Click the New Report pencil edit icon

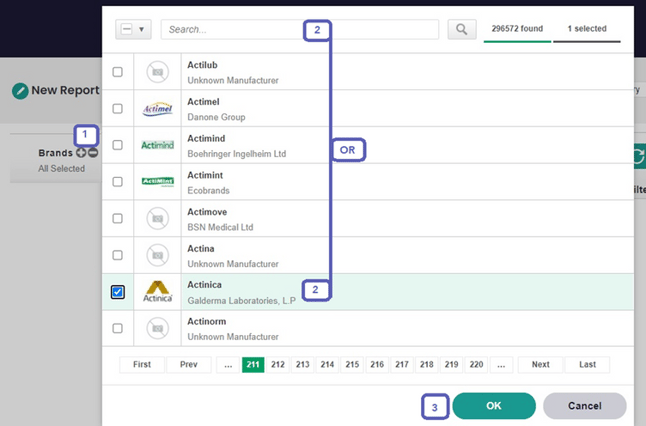(20, 91)
